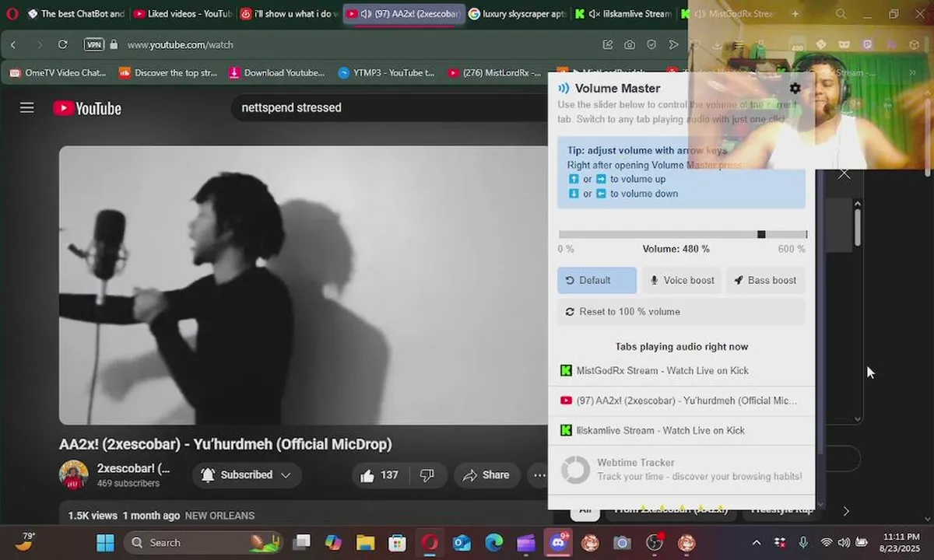This screenshot has width=934, height=560.
Task: Open the Opera menu icon
Action: tap(12, 13)
